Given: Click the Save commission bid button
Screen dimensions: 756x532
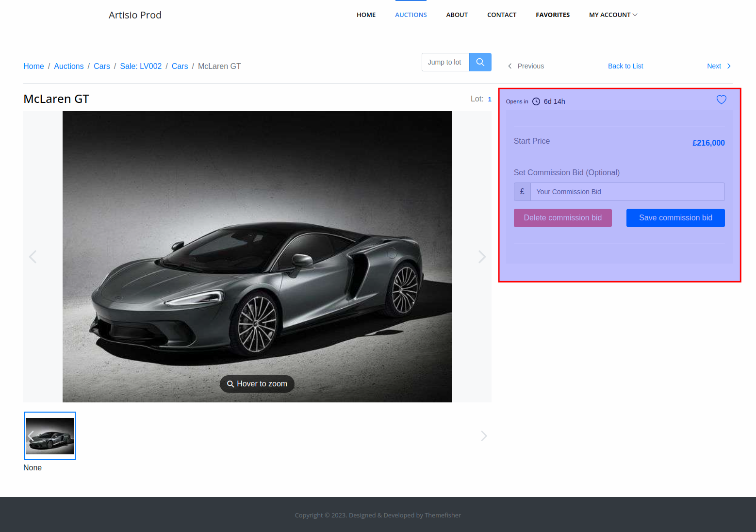Looking at the screenshot, I should (675, 218).
